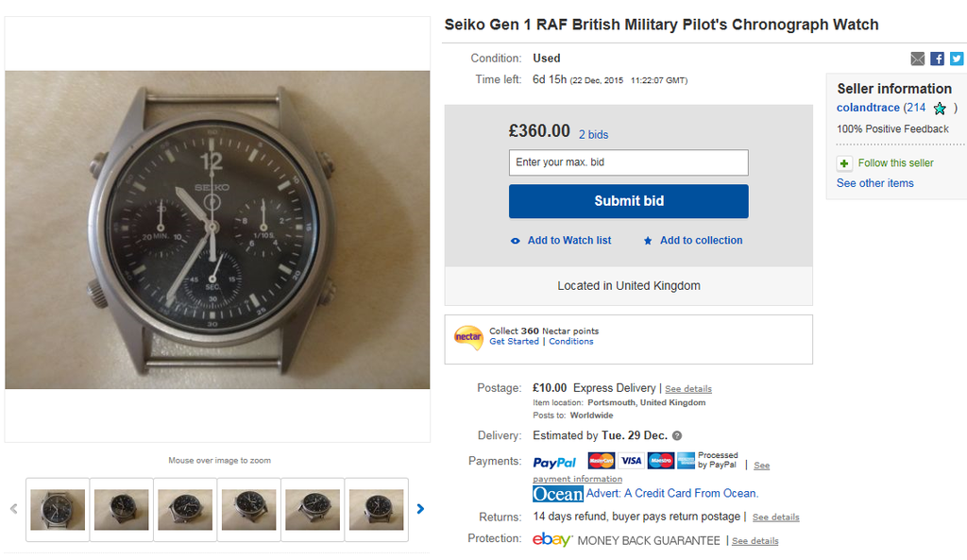967x560 pixels.
Task: Click the green Follow this seller plus icon
Action: (x=844, y=163)
